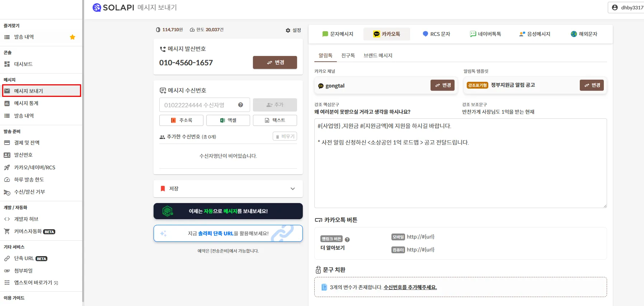Select 메시지 보내기 in the sidebar
The height and width of the screenshot is (306, 644).
point(42,91)
